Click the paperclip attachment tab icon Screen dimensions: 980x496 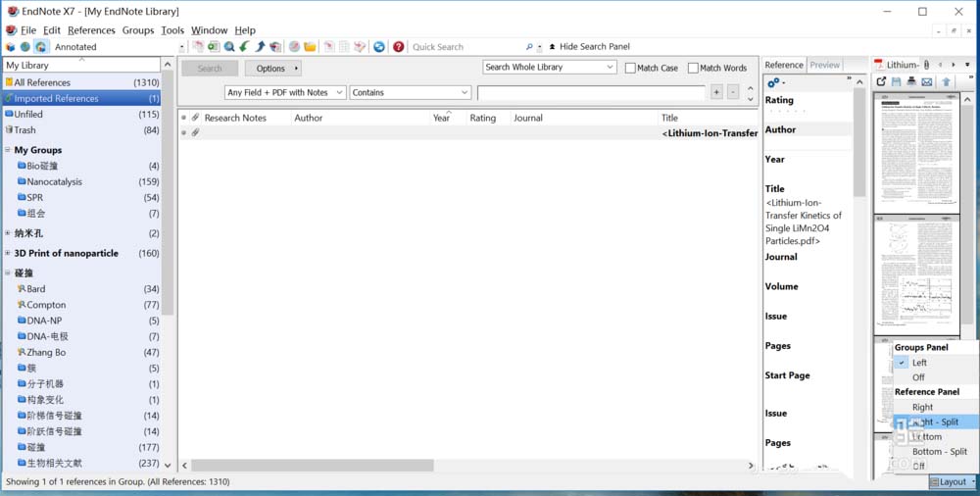coord(926,65)
